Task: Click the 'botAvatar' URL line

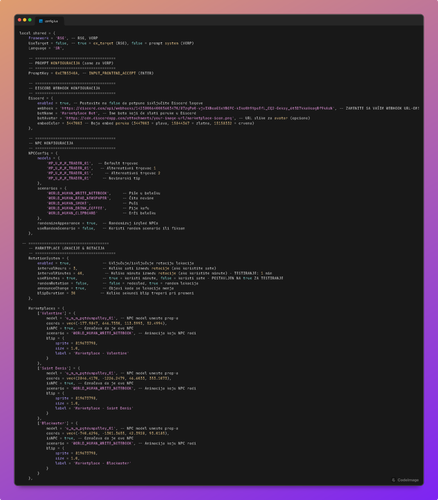Action: 174,118
